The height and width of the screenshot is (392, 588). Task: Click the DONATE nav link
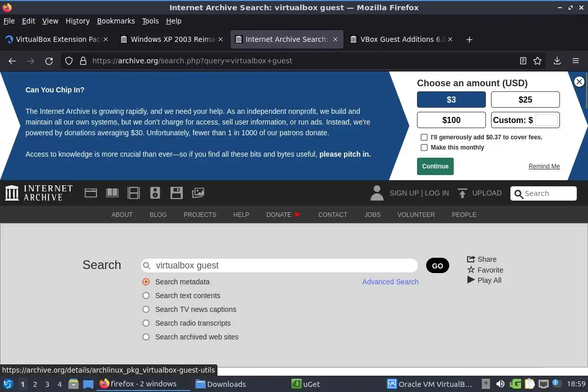283,214
